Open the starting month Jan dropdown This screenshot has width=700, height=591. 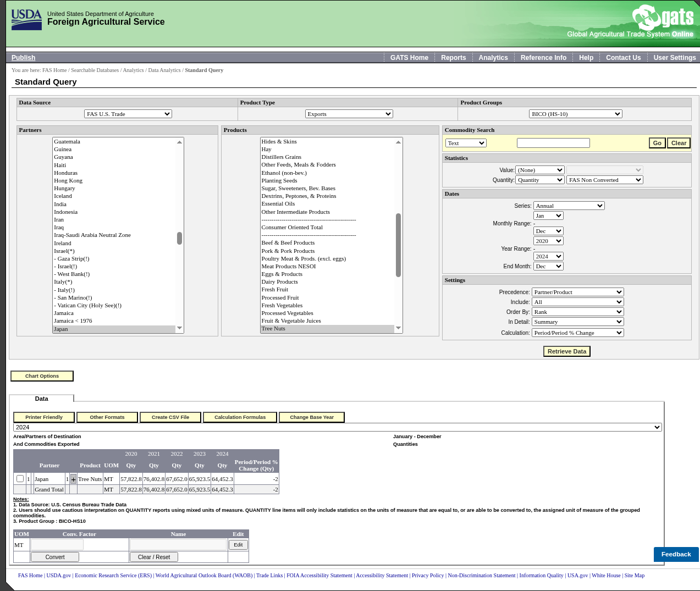[548, 216]
